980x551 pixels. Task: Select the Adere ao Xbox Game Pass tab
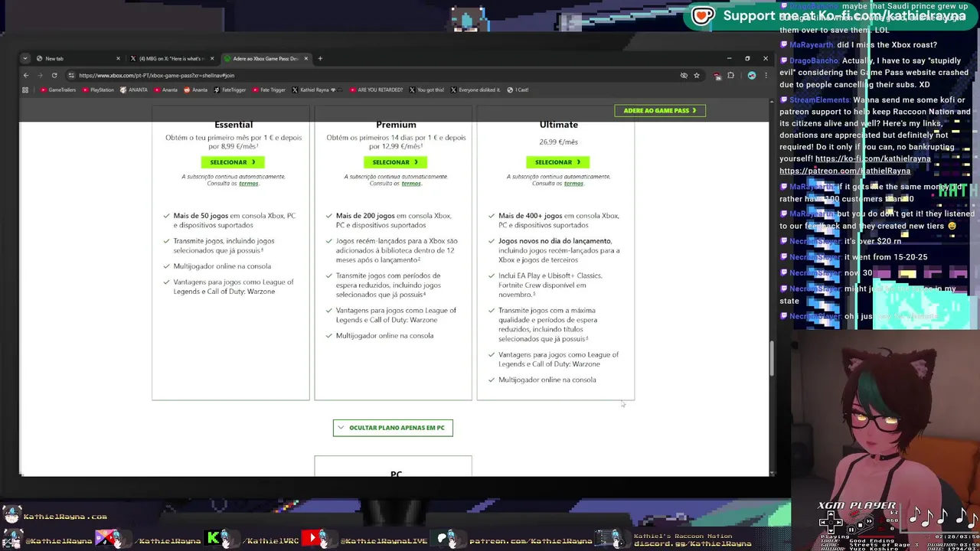[x=266, y=58]
